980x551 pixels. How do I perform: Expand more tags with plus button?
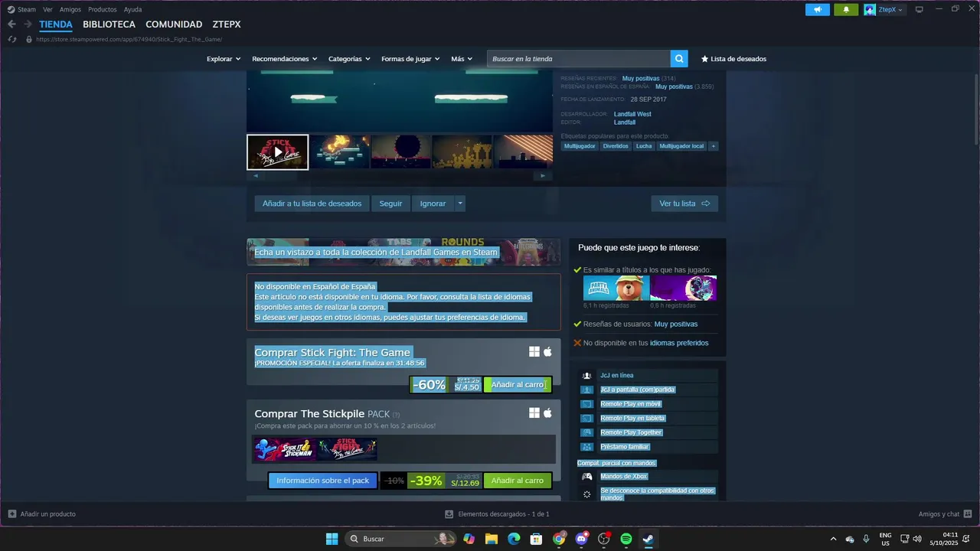pos(714,146)
